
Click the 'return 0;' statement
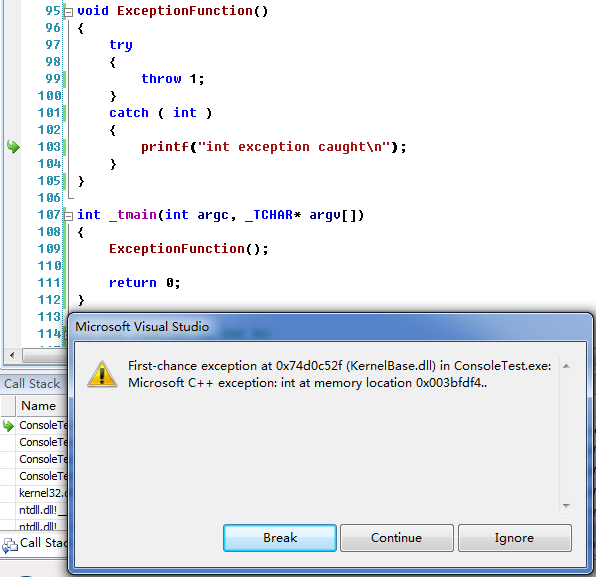point(144,283)
